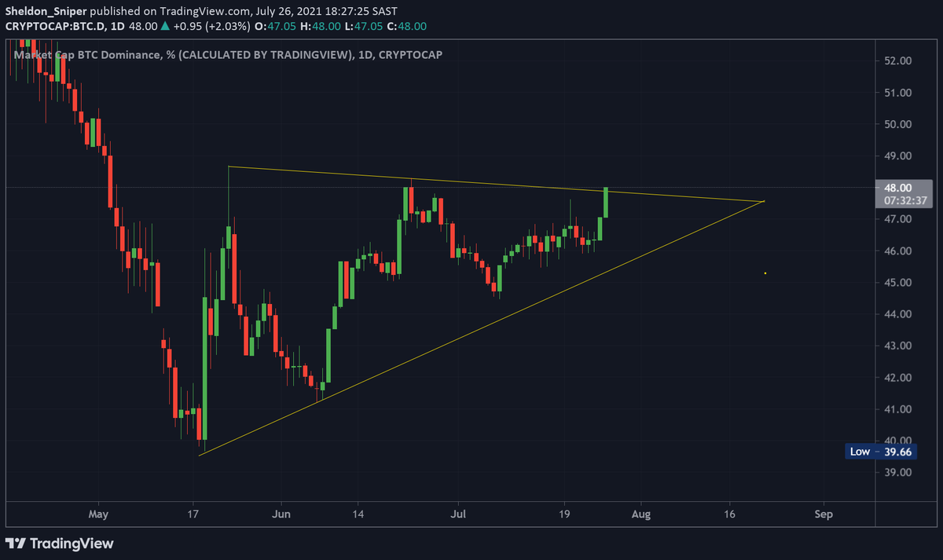Click the 46.00 price axis label
Screen dimensions: 943x560
[898, 251]
